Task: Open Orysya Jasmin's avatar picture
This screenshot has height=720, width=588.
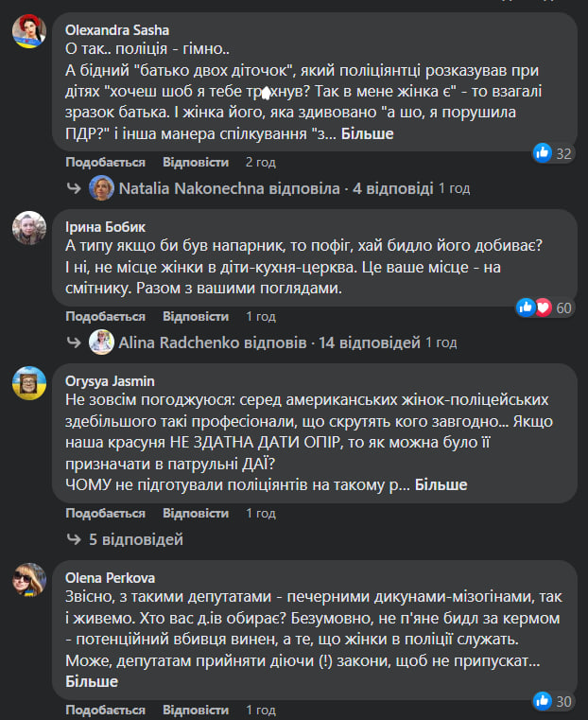Action: click(x=30, y=383)
